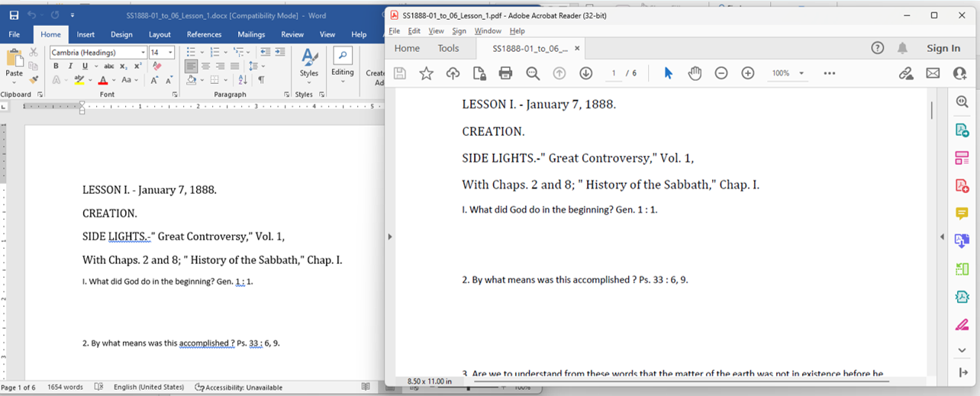Open the Window menu in Acrobat
The height and width of the screenshot is (396, 980).
point(488,31)
